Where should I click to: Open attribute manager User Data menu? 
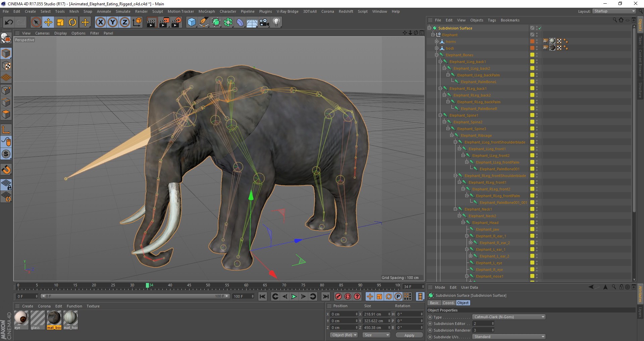tap(469, 287)
